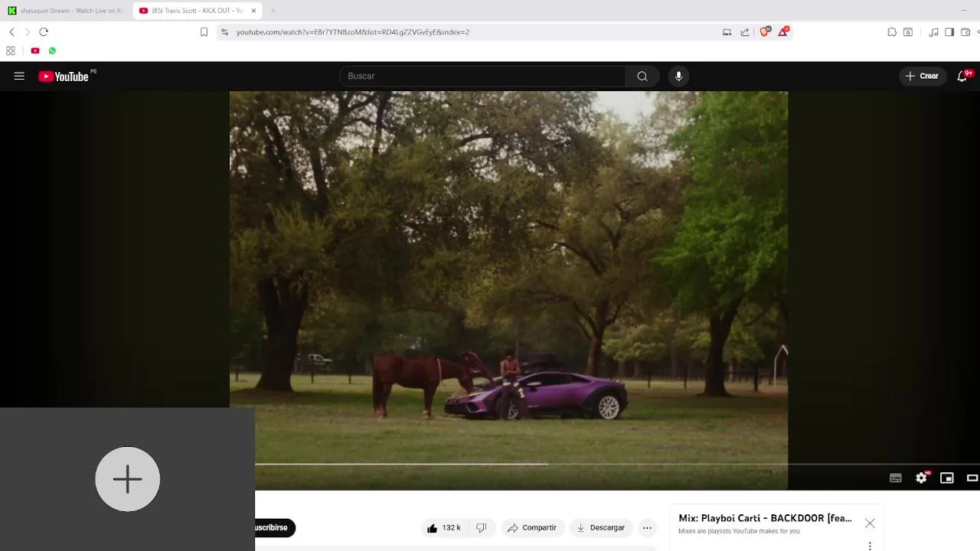Open site settings icon in address bar
Viewport: 980px width, 551px height.
pyautogui.click(x=224, y=32)
